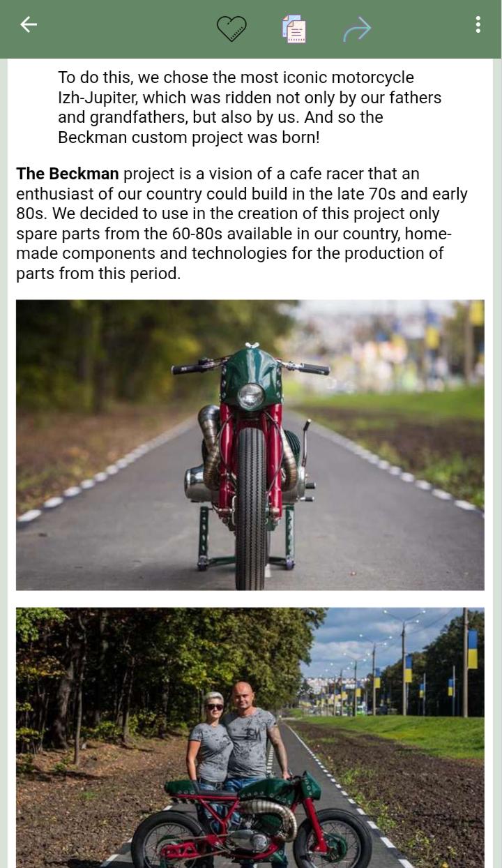This screenshot has width=502, height=868.
Task: Tap the indented Izh-Jupiter quote paragraph
Action: tap(250, 107)
